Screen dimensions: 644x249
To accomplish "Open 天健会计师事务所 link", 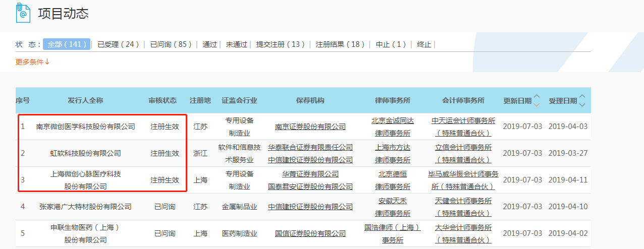I will [x=463, y=207].
